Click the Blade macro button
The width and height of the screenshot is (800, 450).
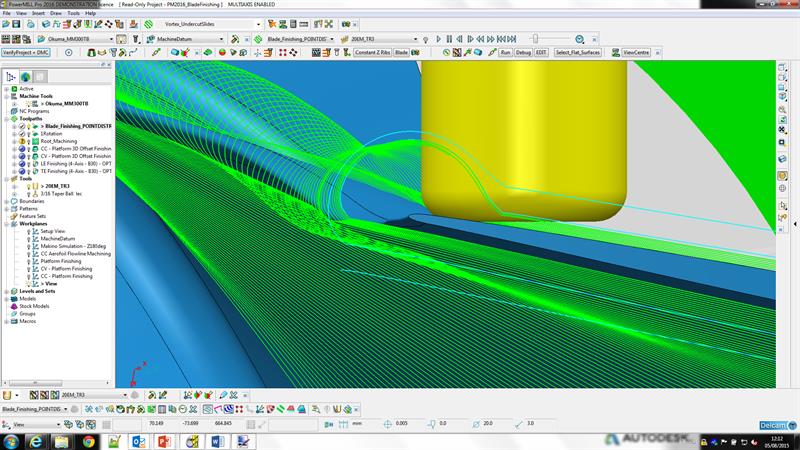click(x=402, y=53)
